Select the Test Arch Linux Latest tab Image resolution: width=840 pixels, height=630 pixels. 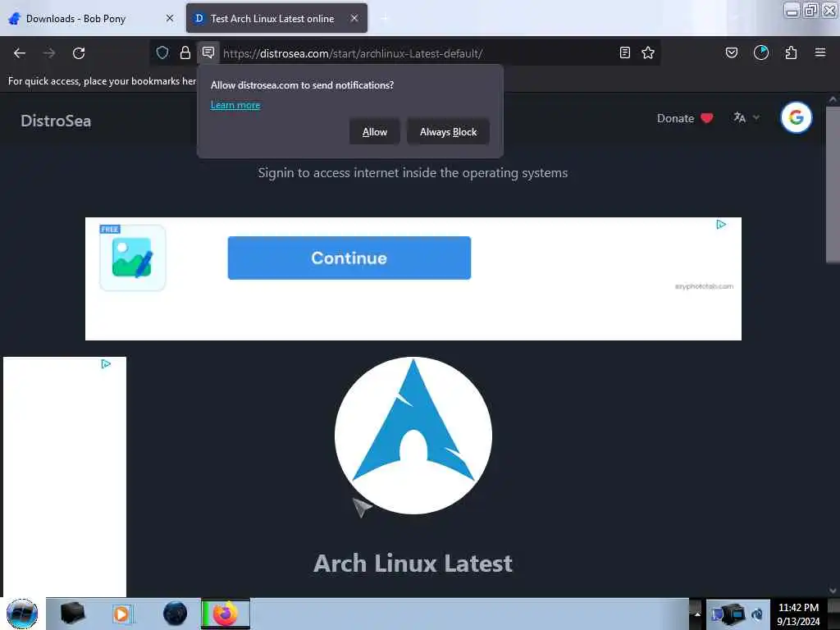pos(272,19)
